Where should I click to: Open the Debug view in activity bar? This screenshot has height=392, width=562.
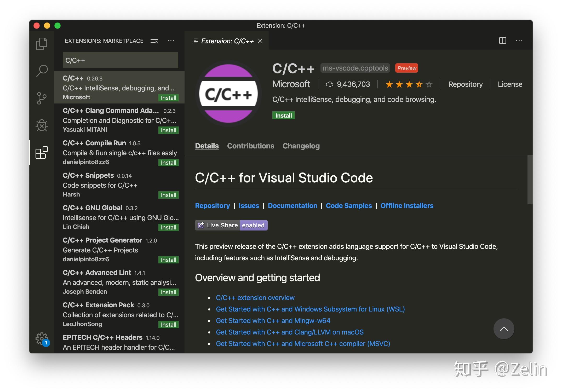[x=42, y=125]
